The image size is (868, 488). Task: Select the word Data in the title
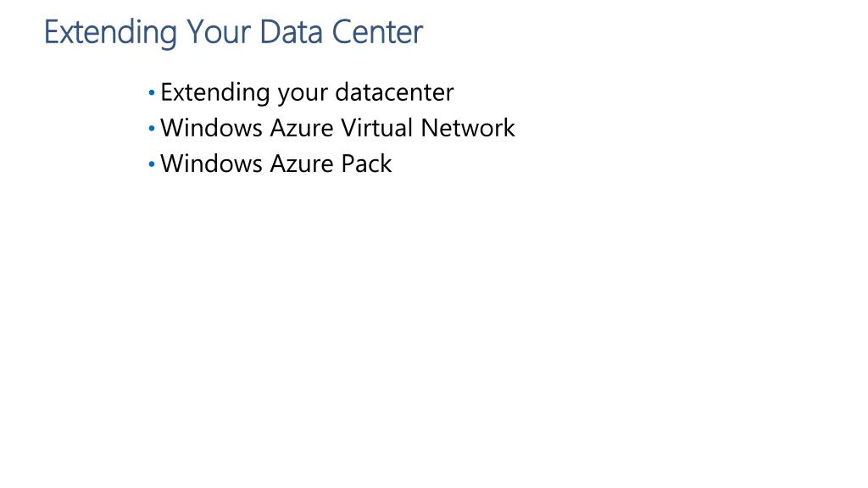[x=292, y=32]
